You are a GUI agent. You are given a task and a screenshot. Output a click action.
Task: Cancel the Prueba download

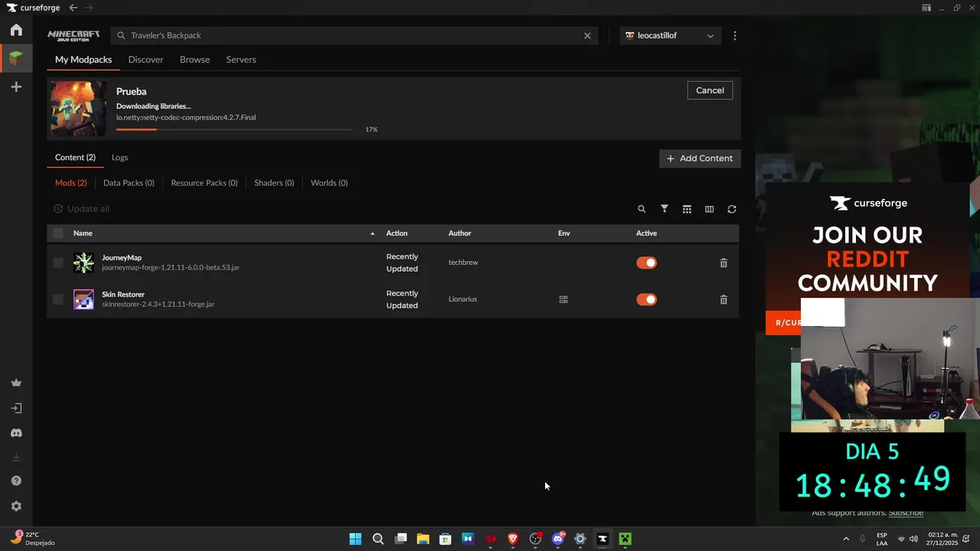click(710, 90)
